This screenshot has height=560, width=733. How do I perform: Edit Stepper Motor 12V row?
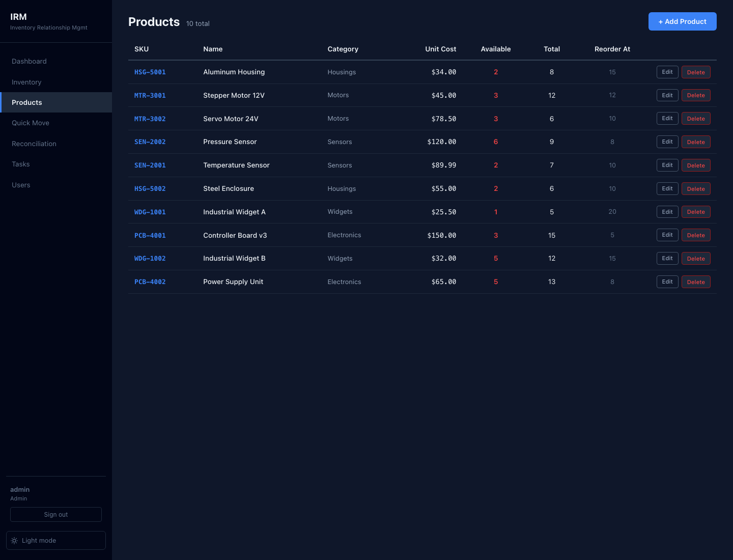(x=667, y=95)
